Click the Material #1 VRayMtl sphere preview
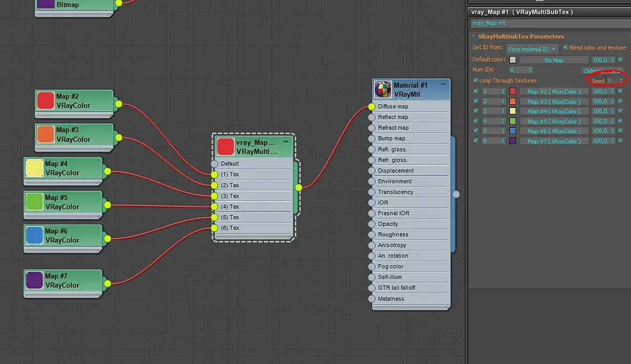The width and height of the screenshot is (631, 364). (x=383, y=89)
